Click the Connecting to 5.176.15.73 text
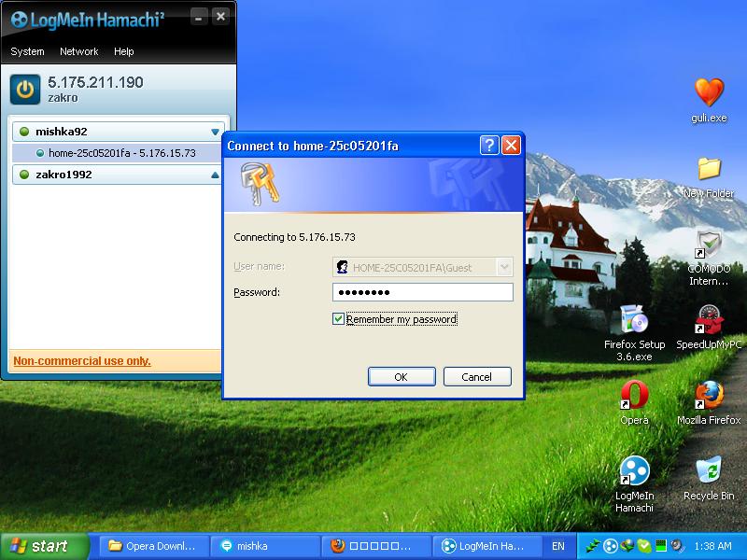The height and width of the screenshot is (560, 747). 294,237
